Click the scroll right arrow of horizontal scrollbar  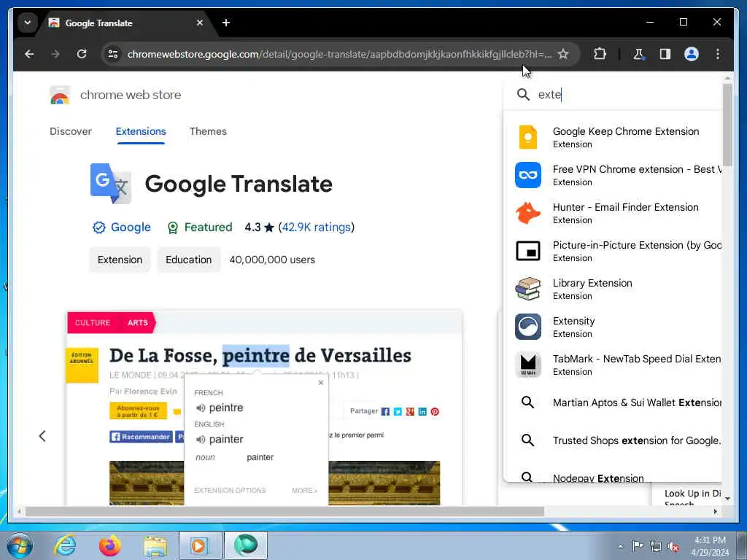(x=715, y=511)
